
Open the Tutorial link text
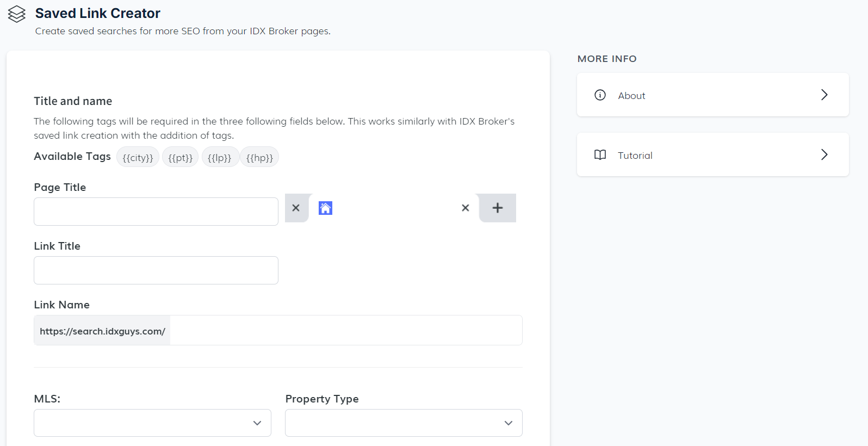[x=635, y=156]
